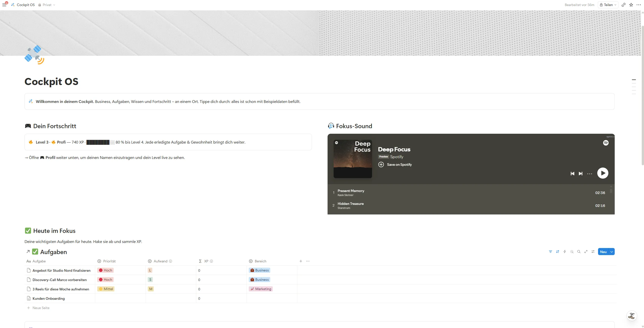Click the Cockpit OS breadcrumb title
The height and width of the screenshot is (328, 644).
[x=26, y=5]
